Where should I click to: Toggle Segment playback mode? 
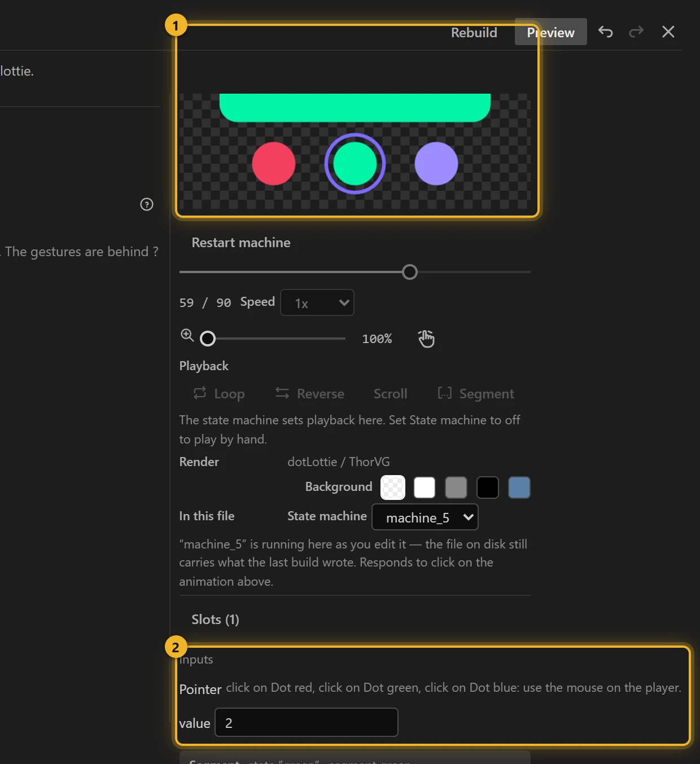pyautogui.click(x=476, y=394)
